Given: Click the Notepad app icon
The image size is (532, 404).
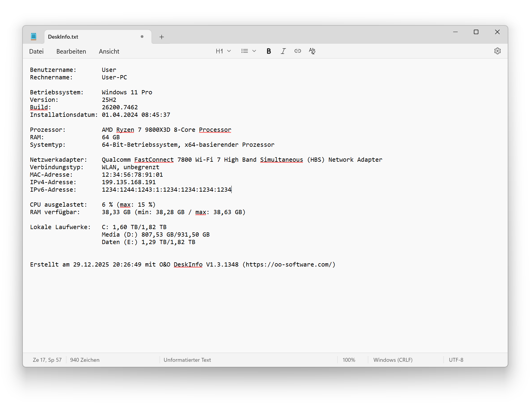Looking at the screenshot, I should point(34,37).
